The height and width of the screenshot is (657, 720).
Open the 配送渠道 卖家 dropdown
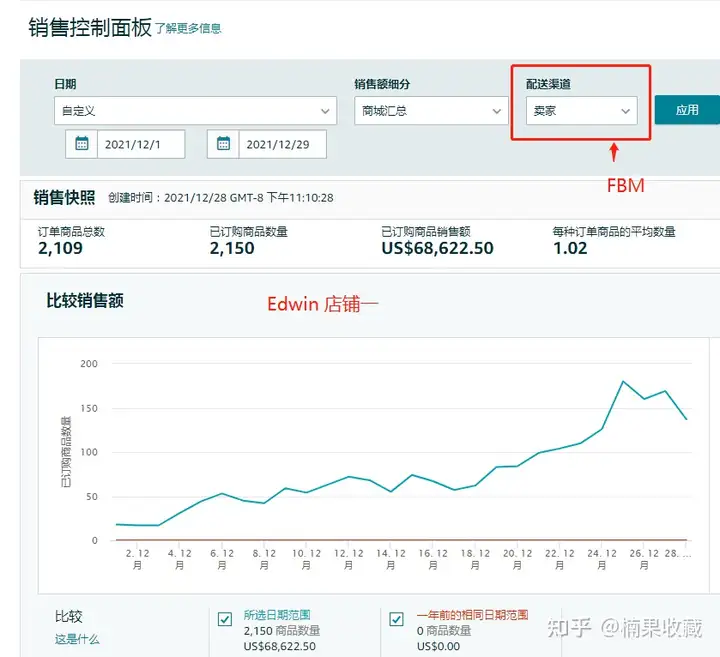[581, 111]
